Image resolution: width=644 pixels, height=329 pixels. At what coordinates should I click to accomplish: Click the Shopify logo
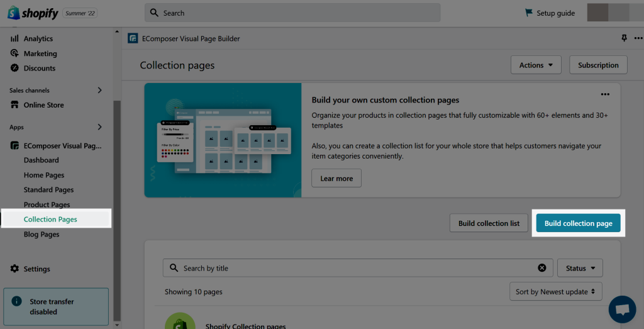[33, 13]
